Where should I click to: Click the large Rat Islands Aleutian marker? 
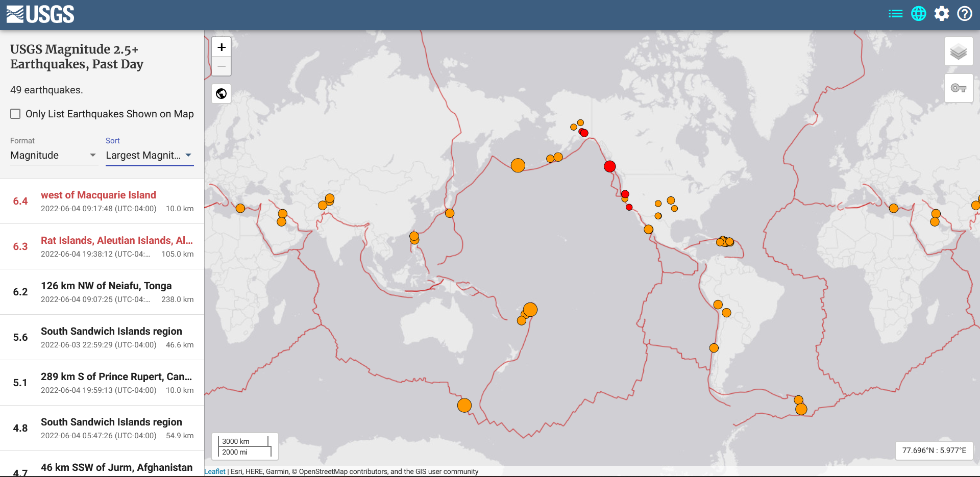(x=518, y=165)
